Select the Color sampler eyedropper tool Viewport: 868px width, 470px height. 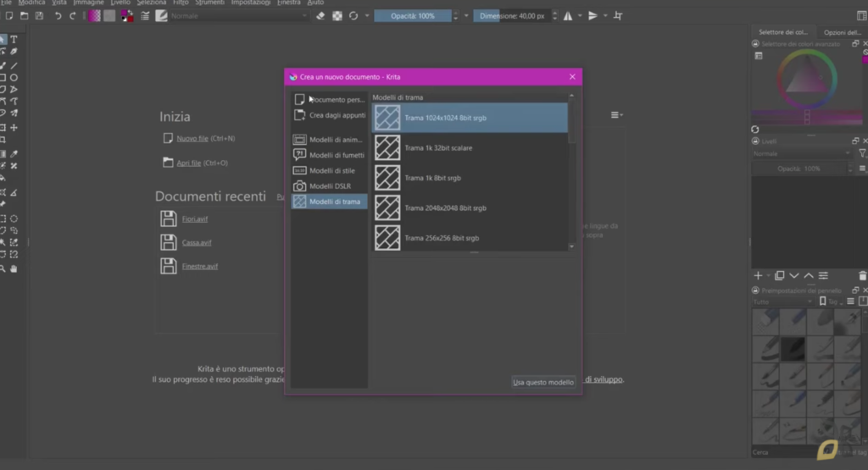tap(14, 154)
